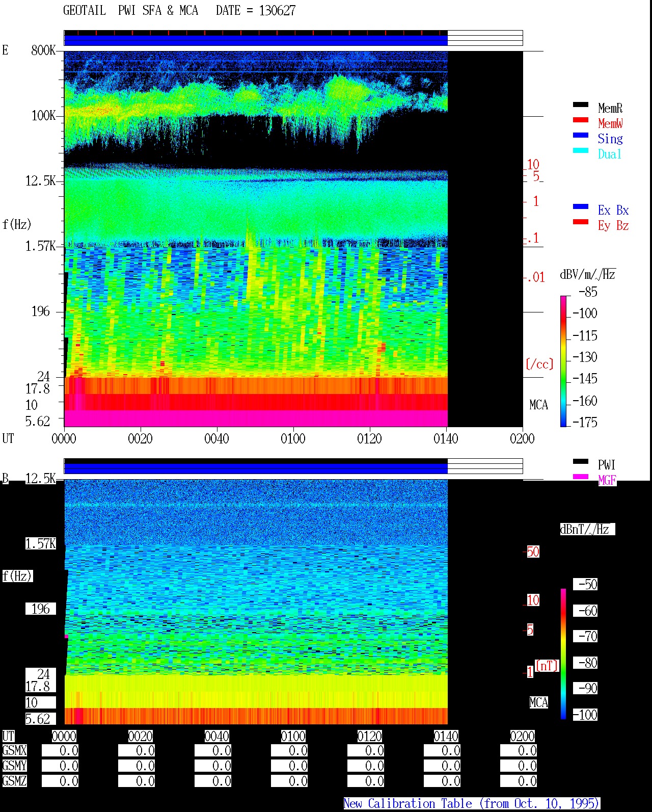This screenshot has height=812, width=652.
Task: Click the 0140 tick under the E spectrogram
Action: coord(446,438)
